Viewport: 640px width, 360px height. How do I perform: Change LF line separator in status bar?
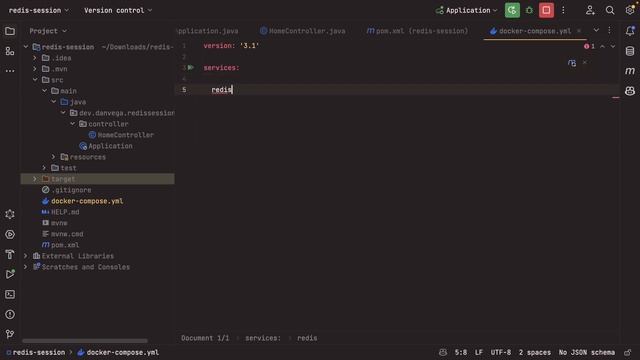coord(479,352)
